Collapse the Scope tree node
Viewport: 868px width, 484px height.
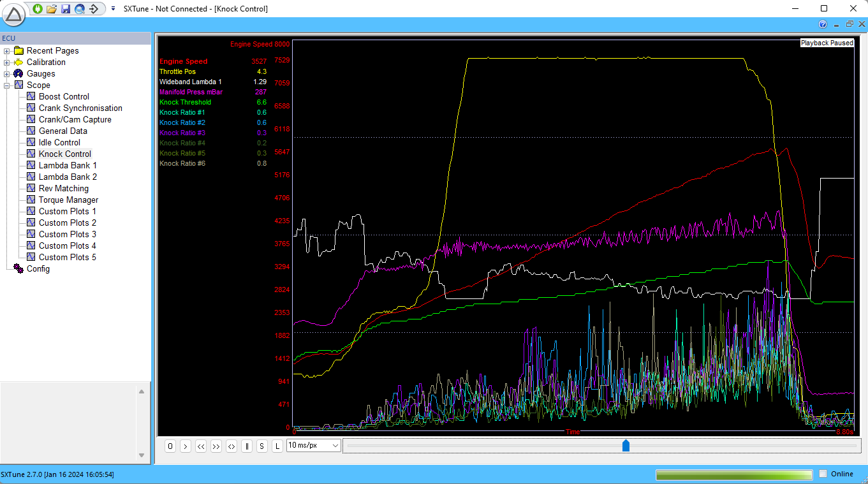tap(6, 85)
